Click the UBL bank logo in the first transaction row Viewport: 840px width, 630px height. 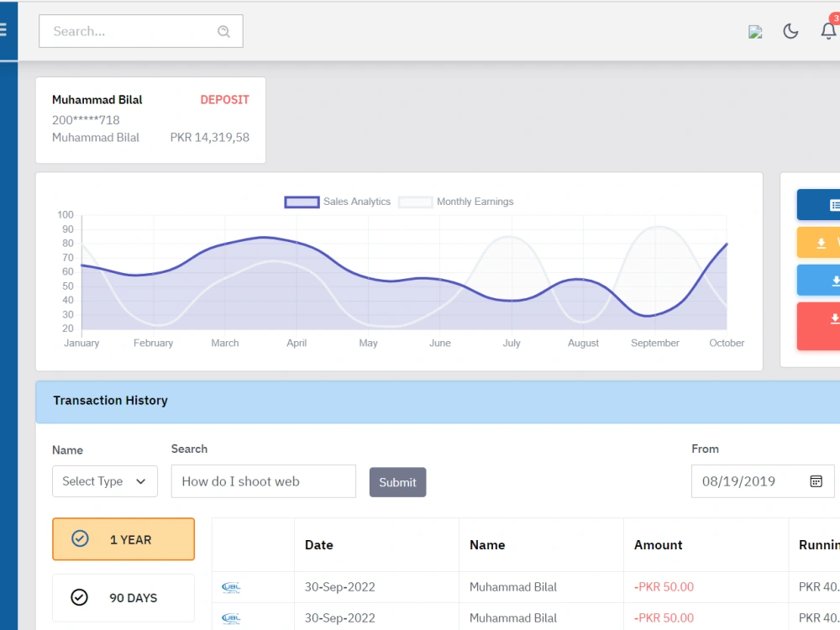click(231, 587)
